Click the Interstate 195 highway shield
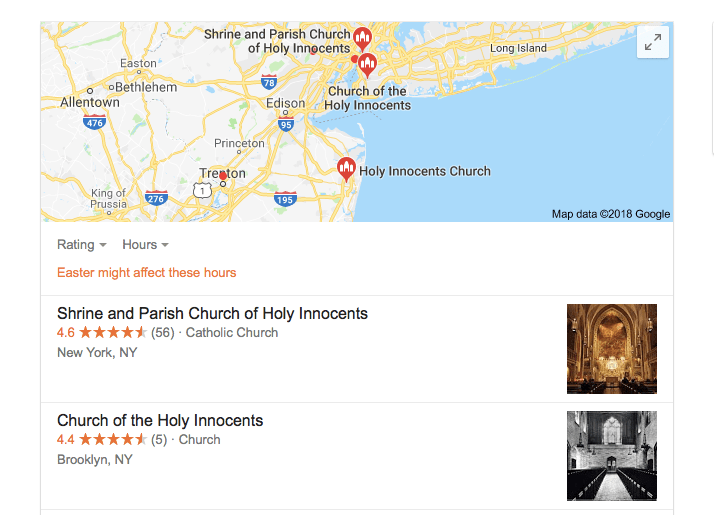 pyautogui.click(x=285, y=199)
